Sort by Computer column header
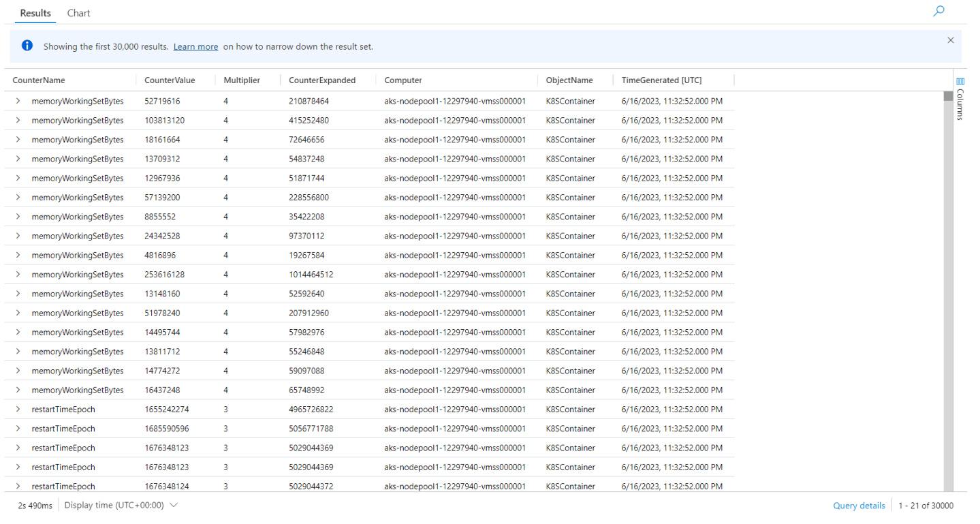The height and width of the screenshot is (524, 980). (x=403, y=80)
